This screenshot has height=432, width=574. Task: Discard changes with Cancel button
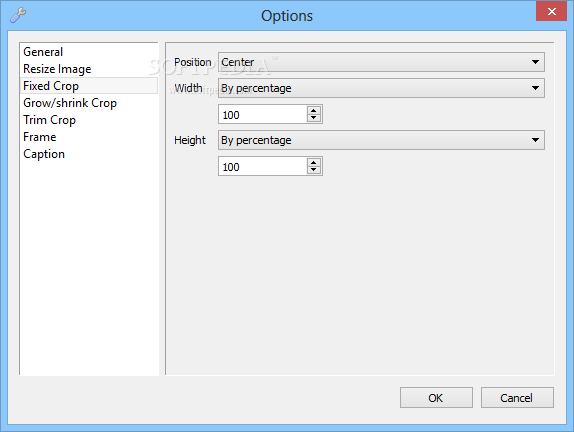pyautogui.click(x=517, y=398)
